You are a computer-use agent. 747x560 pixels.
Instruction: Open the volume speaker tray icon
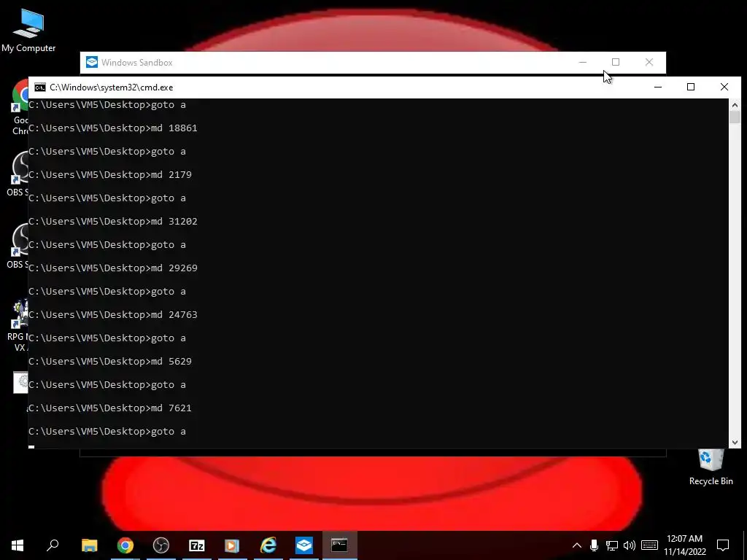630,545
